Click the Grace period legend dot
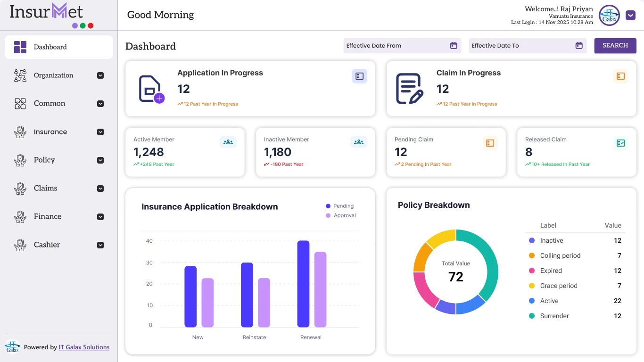Image resolution: width=644 pixels, height=362 pixels. pyautogui.click(x=532, y=286)
